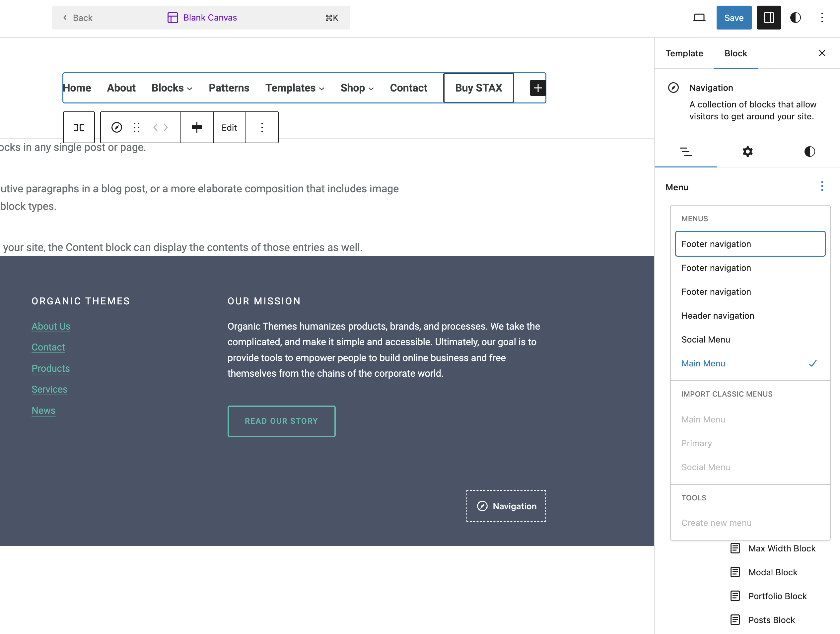Open the command palette via ⌘K
Screen dimensions: 840x634
(x=331, y=18)
